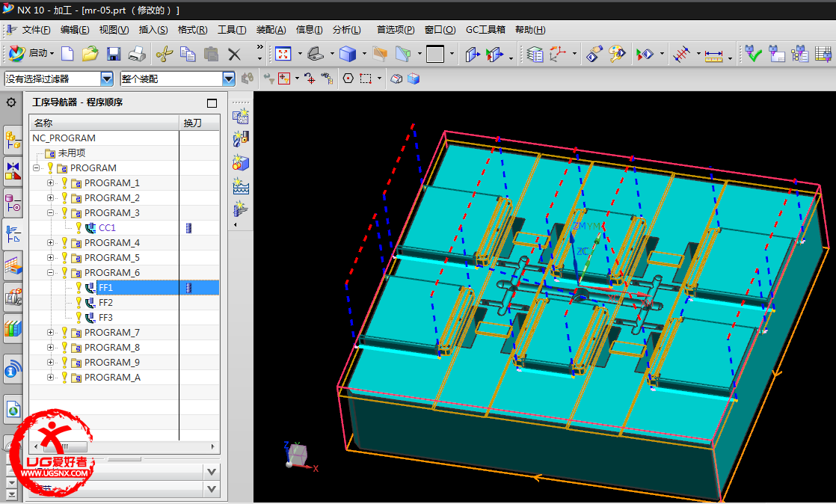Click the gear settings icon in sidebar
This screenshot has width=836, height=504.
11,102
